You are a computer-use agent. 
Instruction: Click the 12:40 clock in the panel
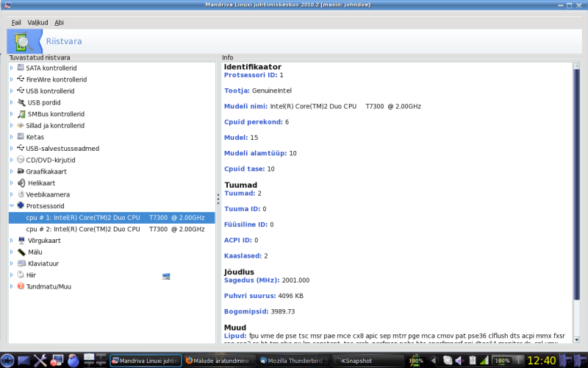pyautogui.click(x=542, y=361)
